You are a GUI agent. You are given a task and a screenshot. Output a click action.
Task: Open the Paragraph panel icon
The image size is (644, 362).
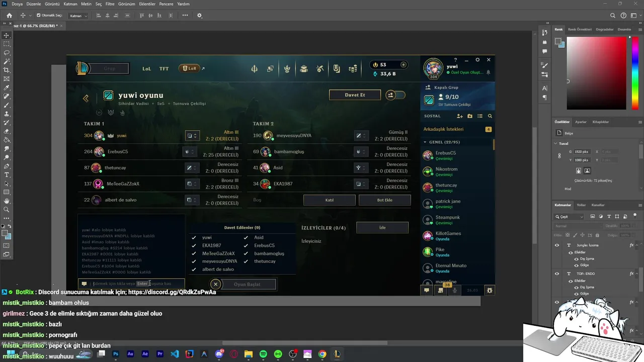pos(545,98)
